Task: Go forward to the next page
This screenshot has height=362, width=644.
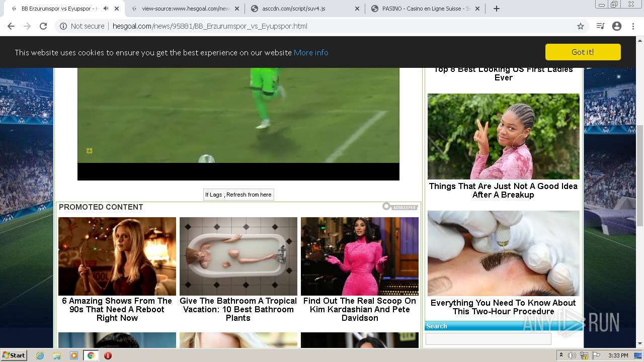Action: (27, 26)
